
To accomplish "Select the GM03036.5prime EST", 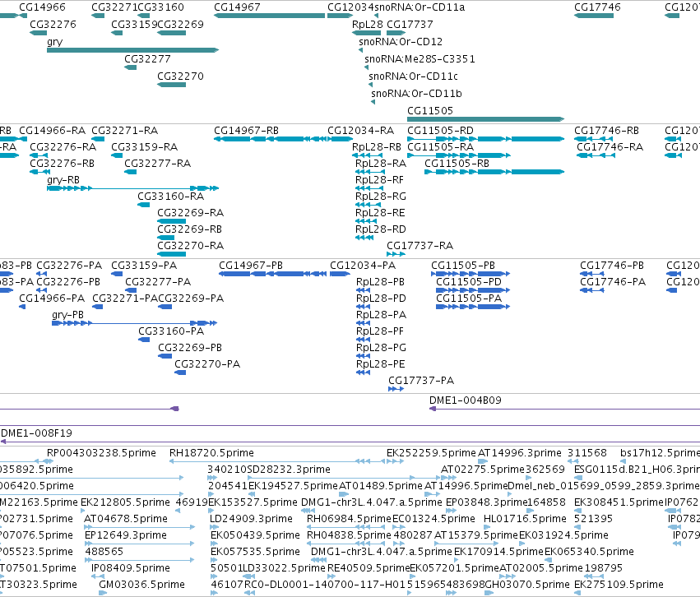I will pyautogui.click(x=103, y=593).
